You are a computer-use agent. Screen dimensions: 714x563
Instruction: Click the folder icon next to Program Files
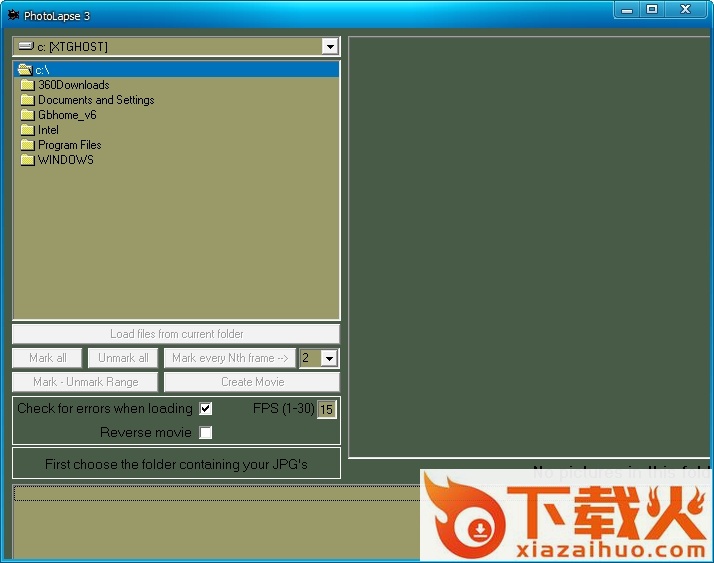(27, 145)
